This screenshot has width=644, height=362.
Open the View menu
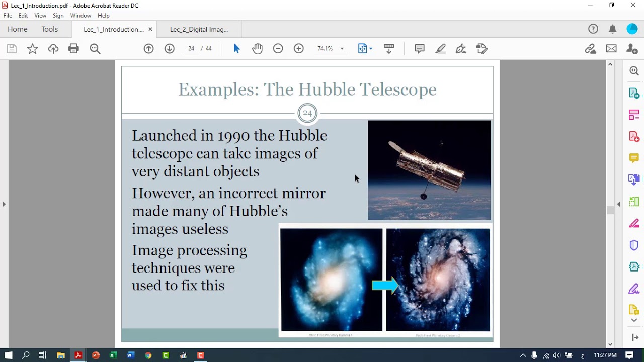40,16
